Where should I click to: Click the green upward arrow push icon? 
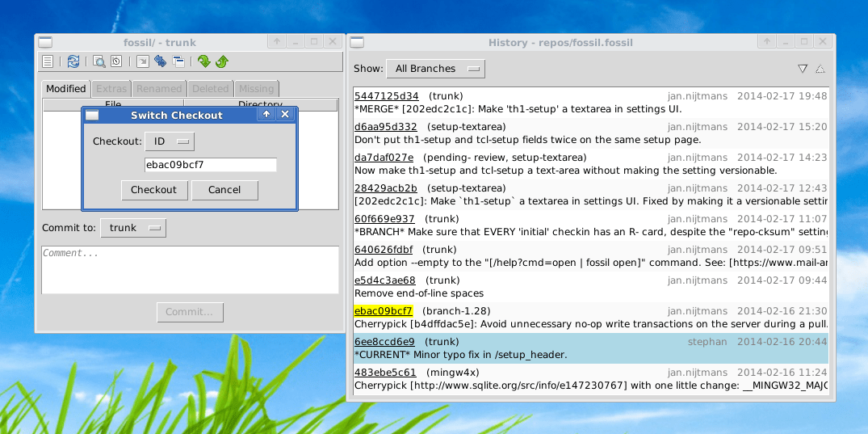pyautogui.click(x=222, y=61)
